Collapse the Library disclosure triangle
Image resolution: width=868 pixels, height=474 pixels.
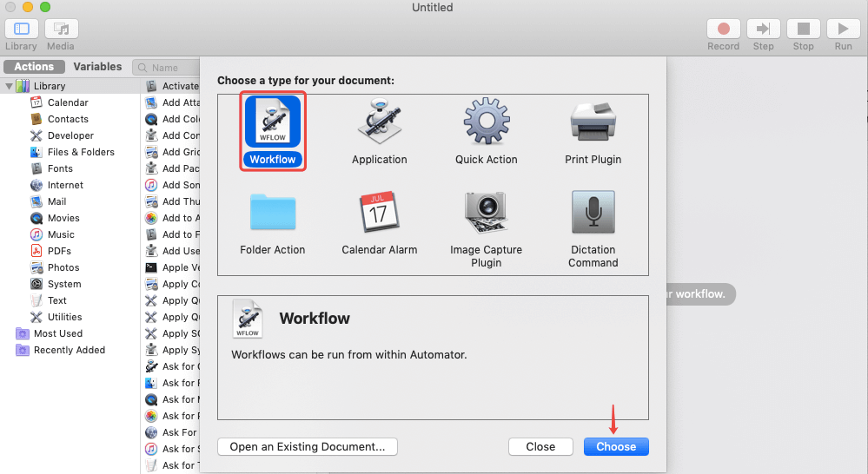pos(10,86)
